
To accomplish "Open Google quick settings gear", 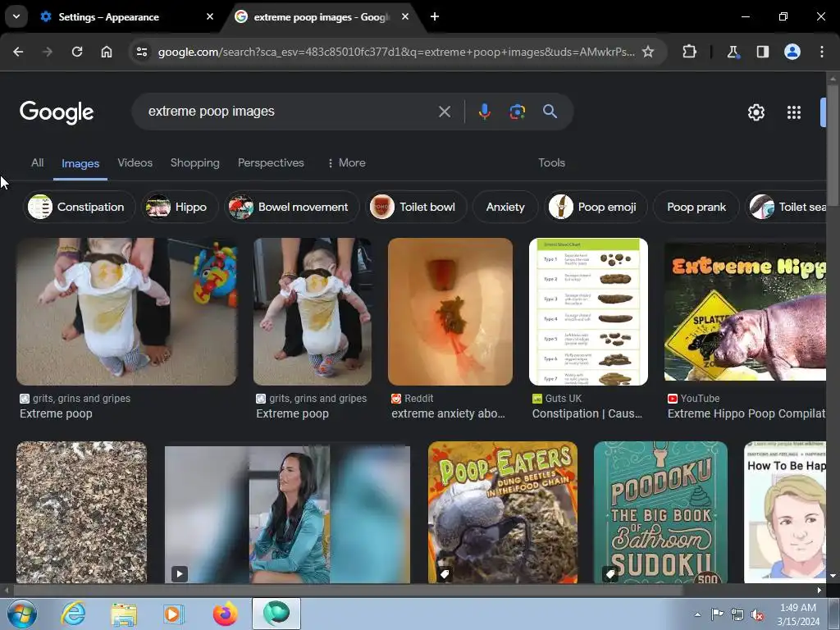I will pyautogui.click(x=756, y=112).
